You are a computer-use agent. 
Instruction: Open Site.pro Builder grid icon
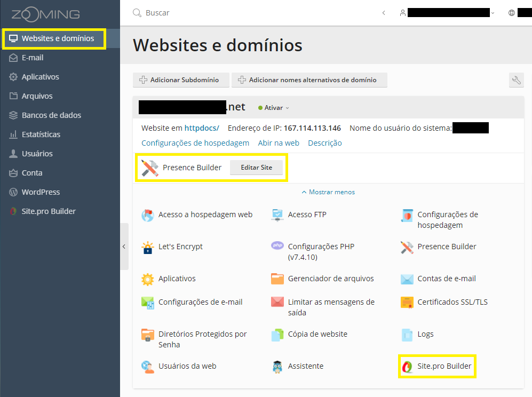pos(407,367)
